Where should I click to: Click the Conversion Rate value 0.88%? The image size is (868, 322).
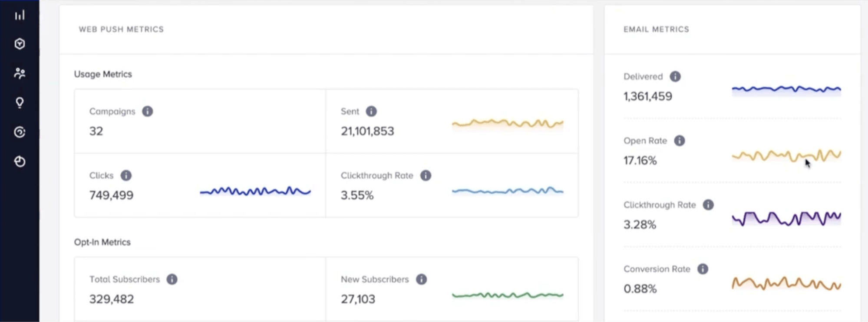[640, 289]
